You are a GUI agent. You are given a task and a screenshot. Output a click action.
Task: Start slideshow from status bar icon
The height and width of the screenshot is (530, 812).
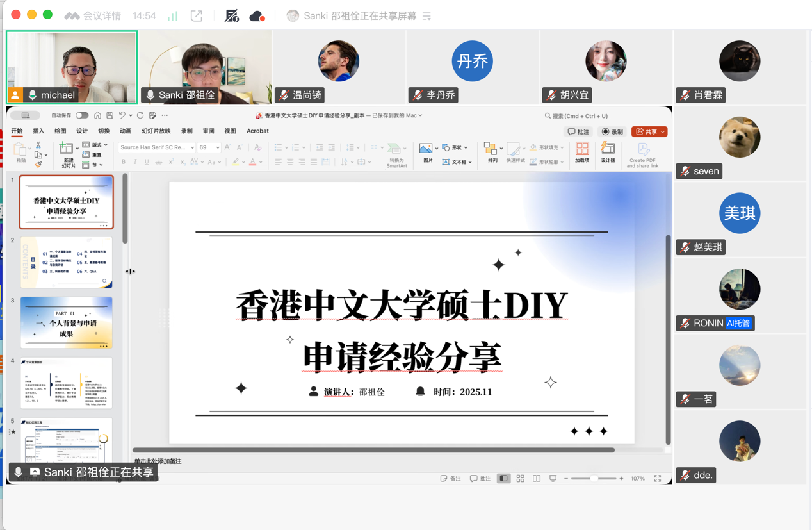pyautogui.click(x=553, y=479)
